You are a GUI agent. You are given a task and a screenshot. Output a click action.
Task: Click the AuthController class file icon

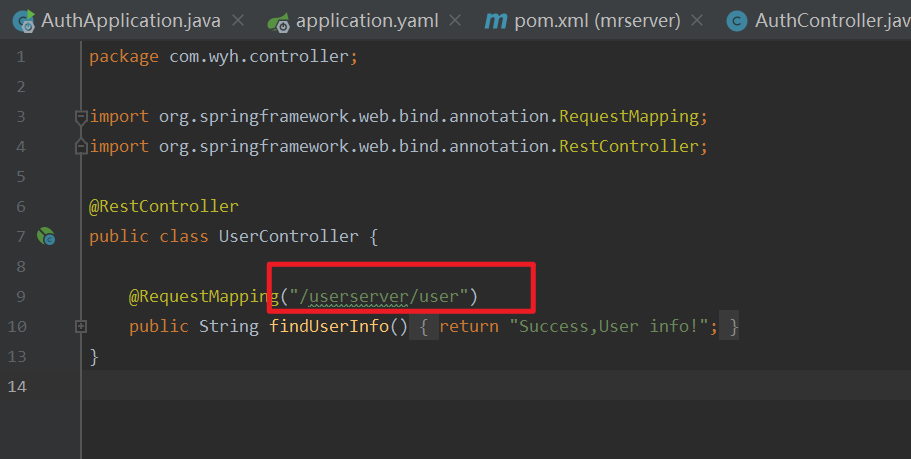pos(737,21)
